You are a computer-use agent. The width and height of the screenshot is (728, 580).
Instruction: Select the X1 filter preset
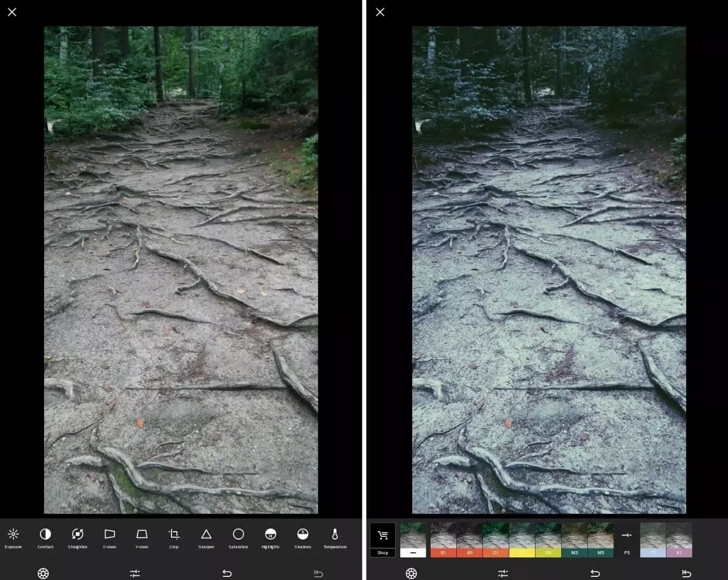point(679,540)
